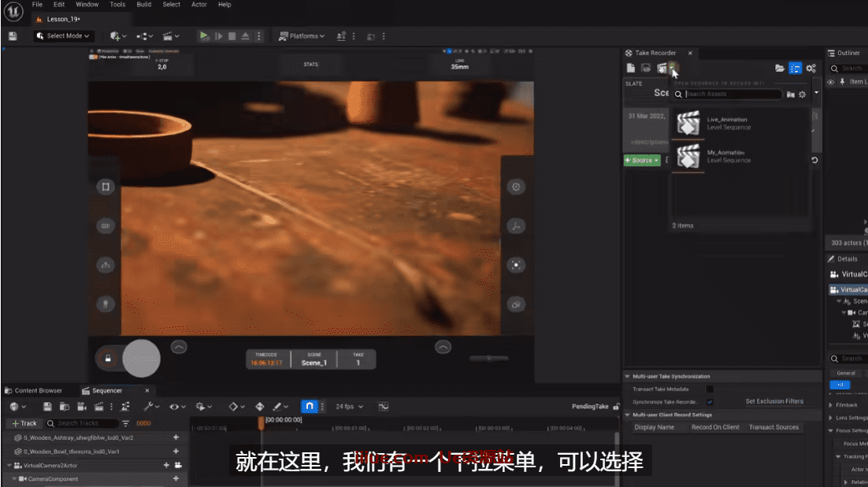Image resolution: width=868 pixels, height=487 pixels.
Task: Open the Build menu
Action: click(143, 5)
